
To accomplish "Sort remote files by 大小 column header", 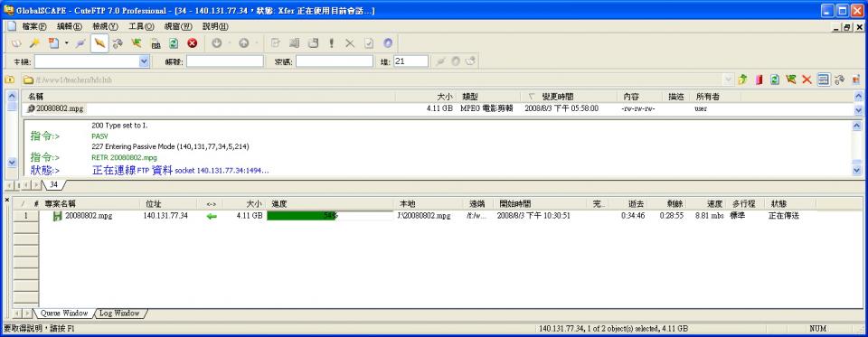I will 426,97.
